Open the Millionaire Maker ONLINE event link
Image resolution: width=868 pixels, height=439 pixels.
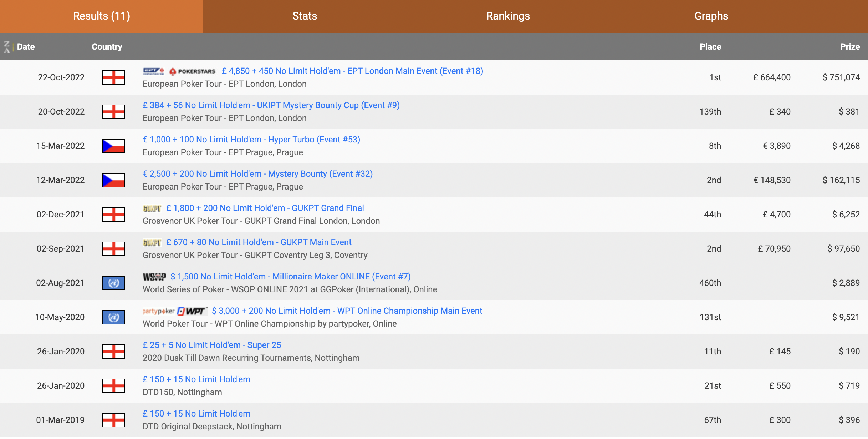coord(290,277)
